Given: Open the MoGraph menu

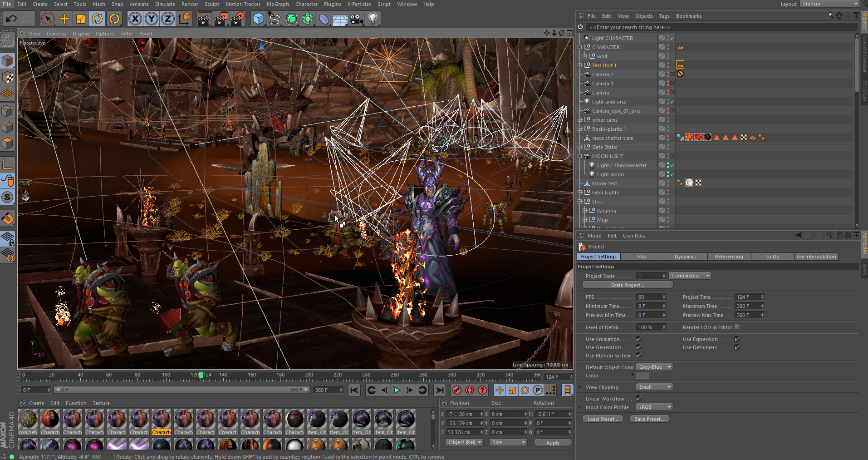Looking at the screenshot, I should click(278, 4).
